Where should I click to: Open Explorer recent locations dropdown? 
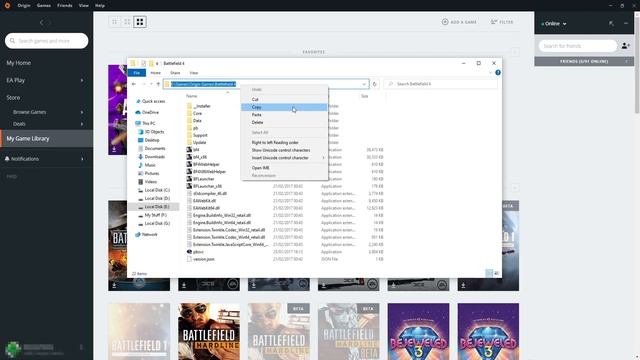click(151, 84)
